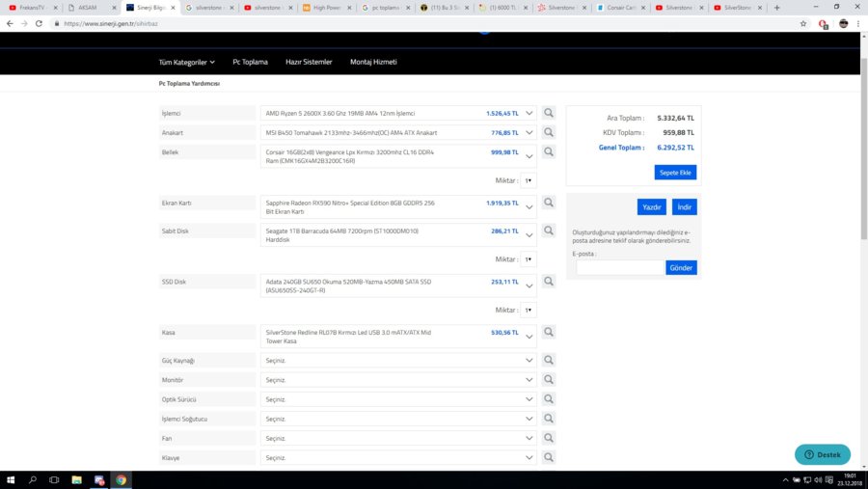The height and width of the screenshot is (489, 868).
Task: Open the SSD Disk Adata dropdown
Action: 398,285
